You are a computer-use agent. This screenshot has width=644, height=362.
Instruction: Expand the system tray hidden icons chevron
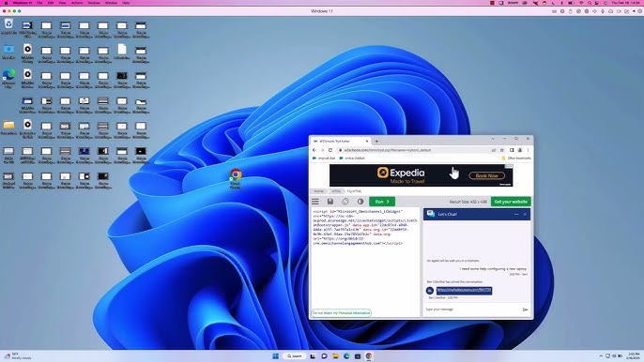(601, 355)
